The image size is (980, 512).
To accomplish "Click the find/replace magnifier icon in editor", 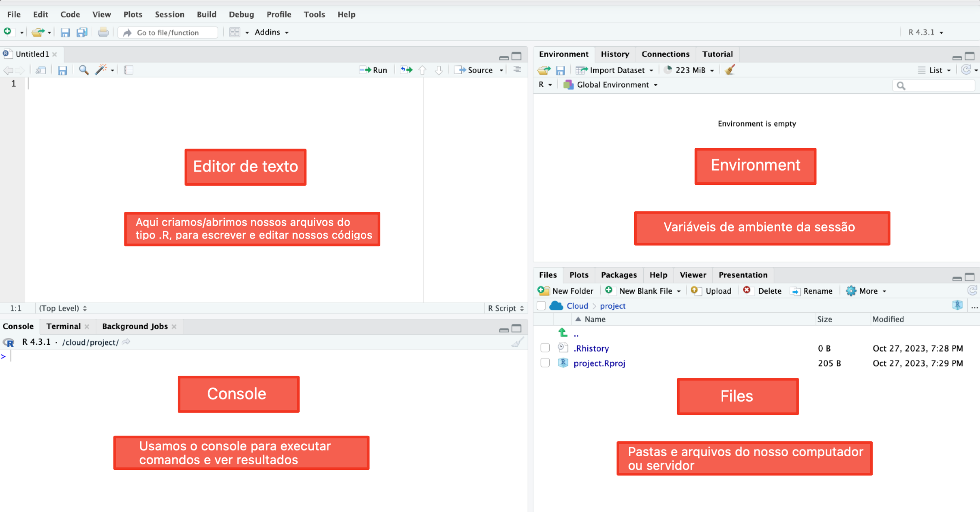I will (84, 70).
